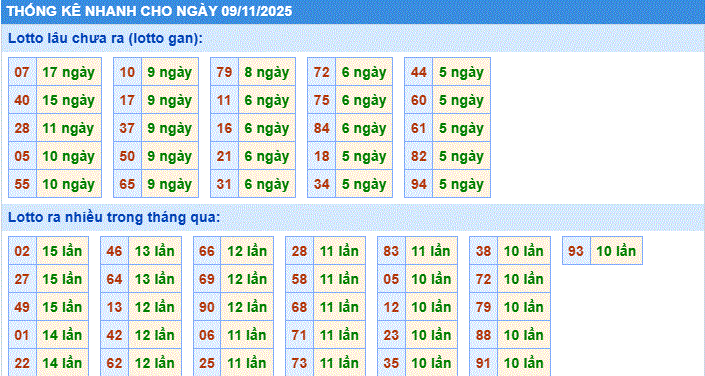Select frequent number 90

coord(207,306)
